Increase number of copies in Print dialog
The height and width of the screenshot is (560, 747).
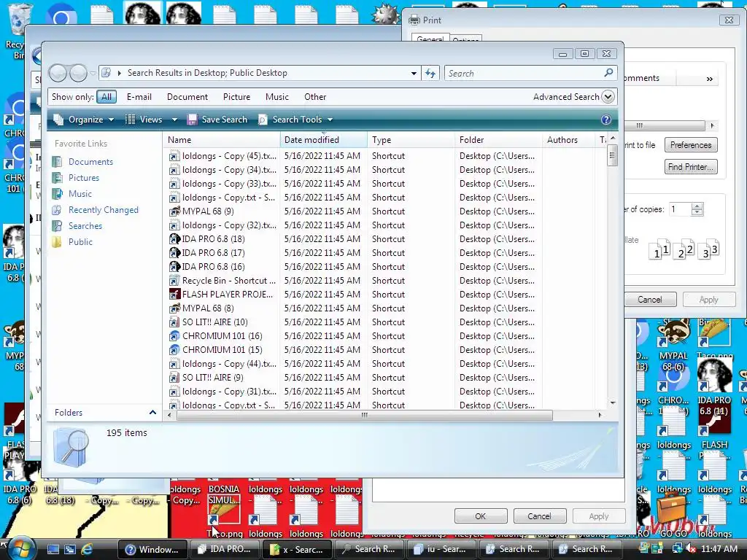coord(697,206)
